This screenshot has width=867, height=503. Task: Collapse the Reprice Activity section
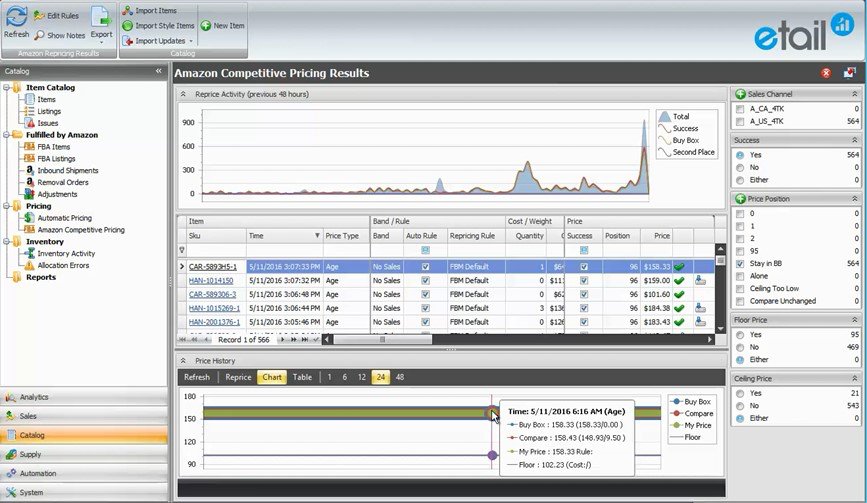click(x=183, y=95)
